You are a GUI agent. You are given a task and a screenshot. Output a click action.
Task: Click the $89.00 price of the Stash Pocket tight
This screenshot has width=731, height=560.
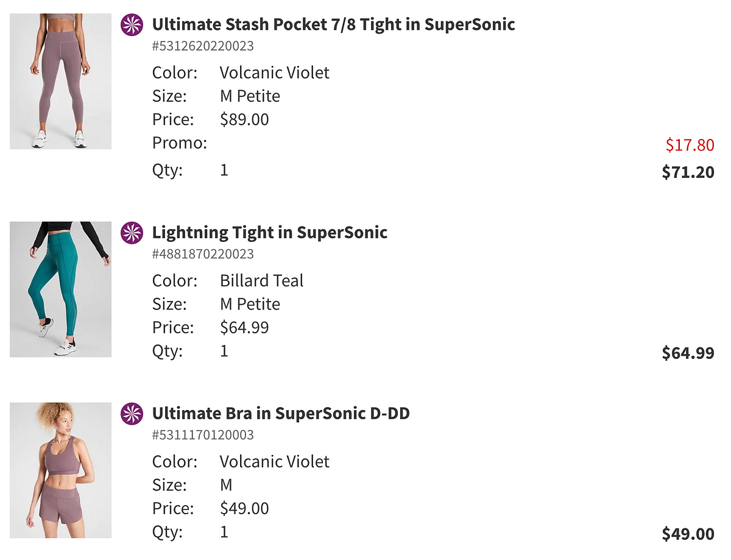244,119
